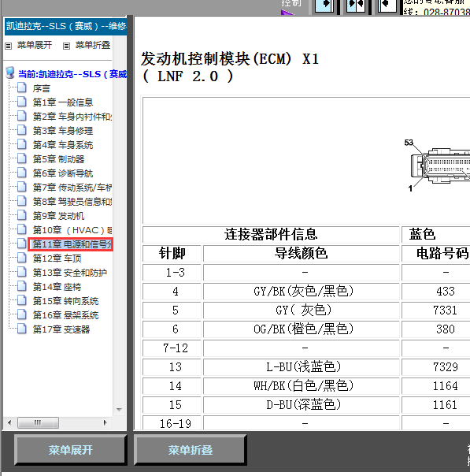Click the split-panel layout icon (two arrows)
This screenshot has width=470, height=476.
click(x=356, y=6)
